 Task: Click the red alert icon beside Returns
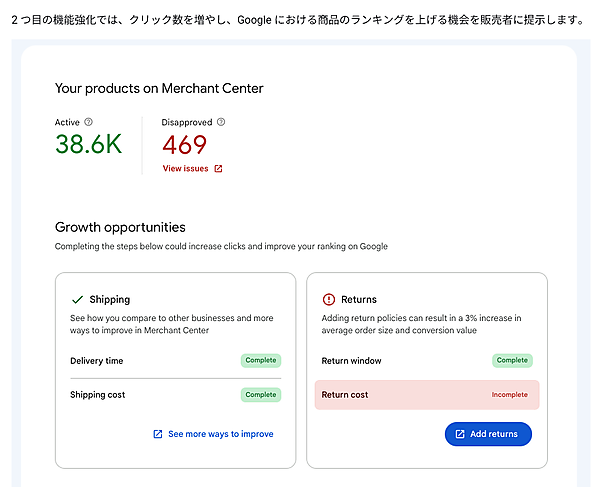coord(329,299)
